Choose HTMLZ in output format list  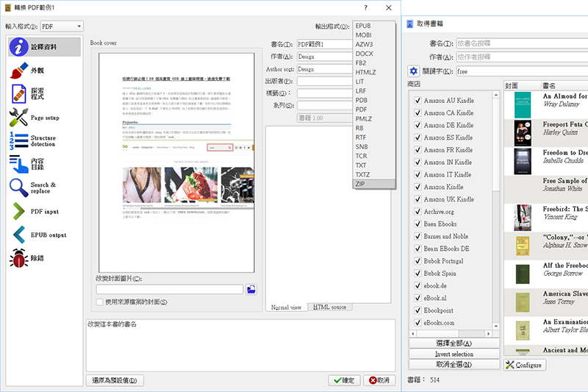click(x=374, y=72)
